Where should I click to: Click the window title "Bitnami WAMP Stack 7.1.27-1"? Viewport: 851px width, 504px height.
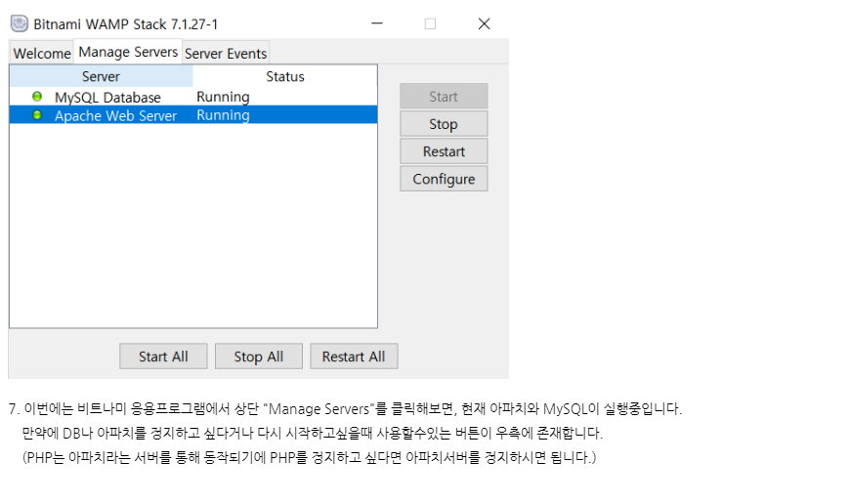pos(126,24)
